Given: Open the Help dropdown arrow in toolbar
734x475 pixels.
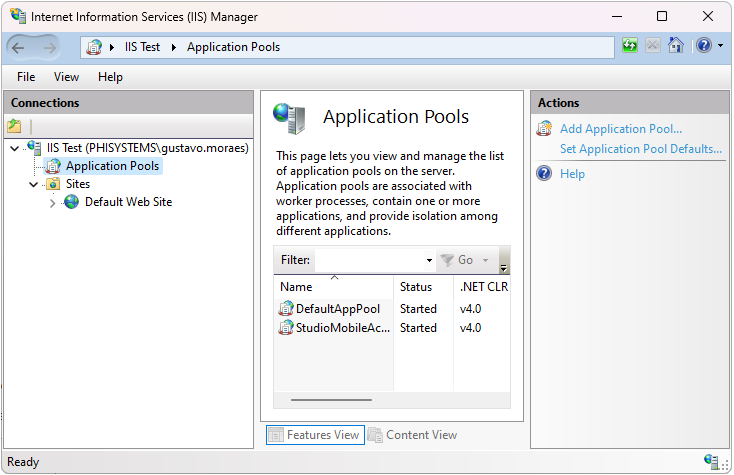Looking at the screenshot, I should 720,45.
